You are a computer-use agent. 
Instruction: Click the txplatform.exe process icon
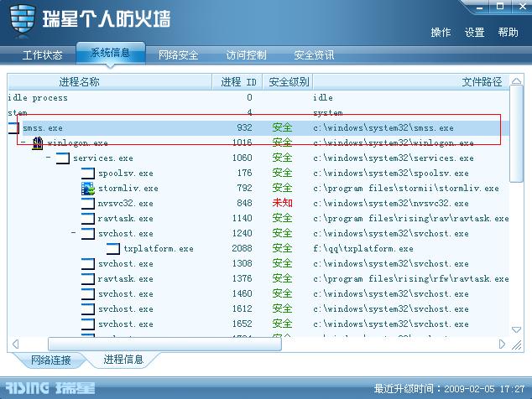[113, 249]
